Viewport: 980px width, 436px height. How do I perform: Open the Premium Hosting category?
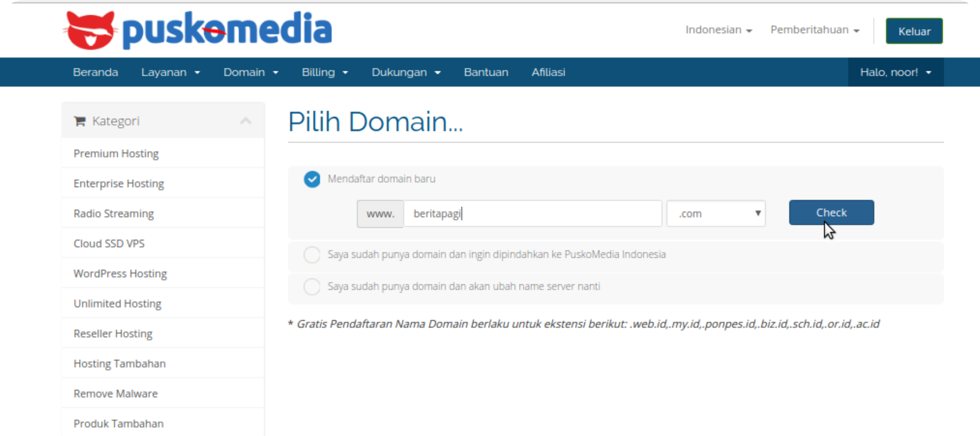click(163, 153)
